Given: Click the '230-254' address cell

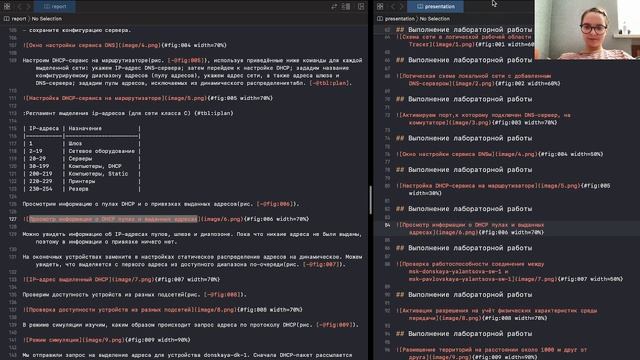Looking at the screenshot, I should [x=40, y=189].
